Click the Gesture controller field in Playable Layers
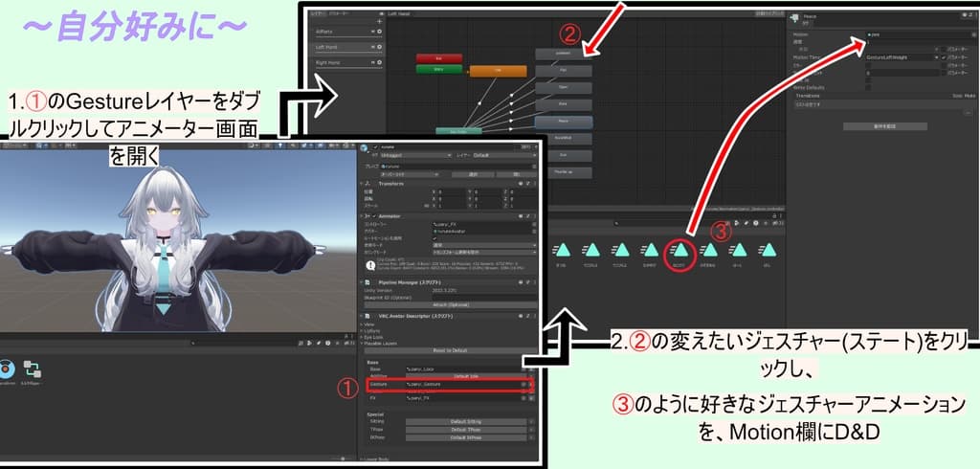Viewport: 980px width, 469px height. pos(466,384)
